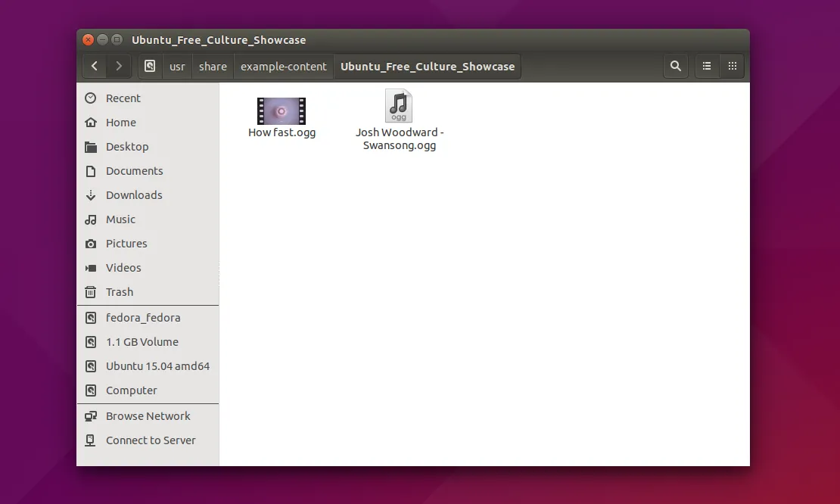This screenshot has height=504, width=840.
Task: Open Trash in the sidebar
Action: pyautogui.click(x=120, y=292)
